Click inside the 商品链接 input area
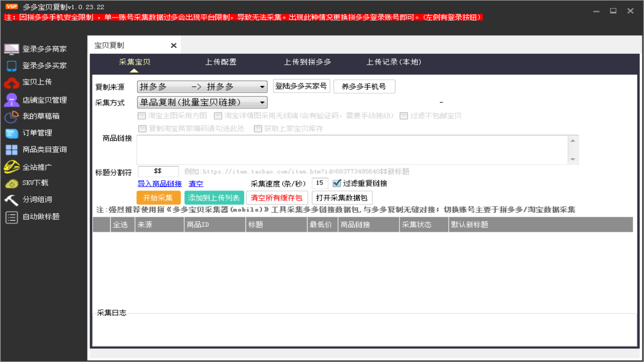Screen dimensions: 644x362 pyautogui.click(x=352, y=148)
